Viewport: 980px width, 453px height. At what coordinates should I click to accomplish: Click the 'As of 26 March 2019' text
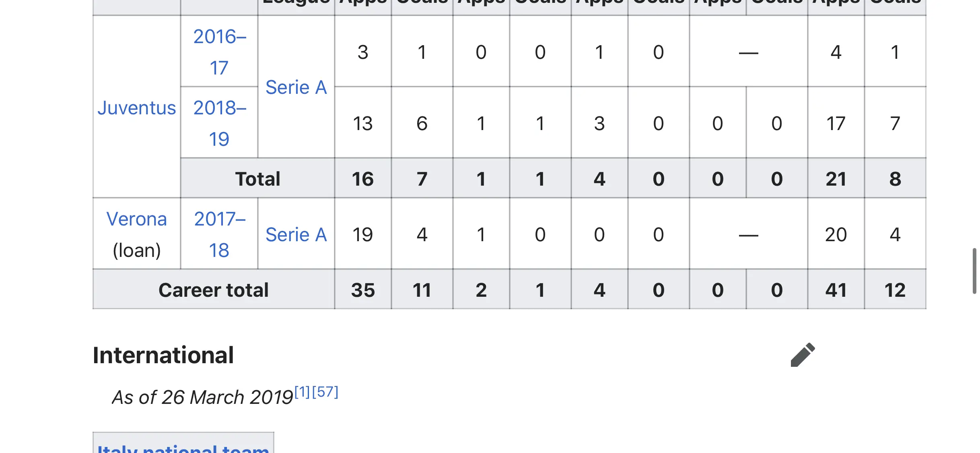pos(202,397)
